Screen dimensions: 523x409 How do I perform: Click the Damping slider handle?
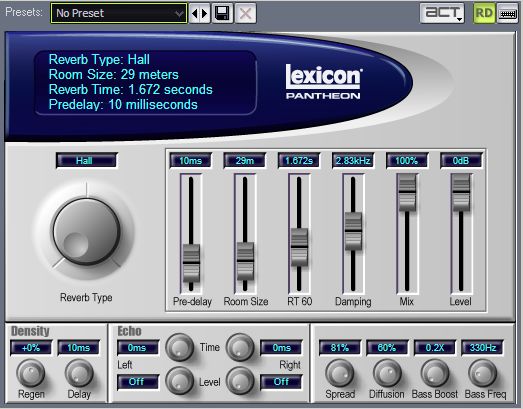coord(353,231)
